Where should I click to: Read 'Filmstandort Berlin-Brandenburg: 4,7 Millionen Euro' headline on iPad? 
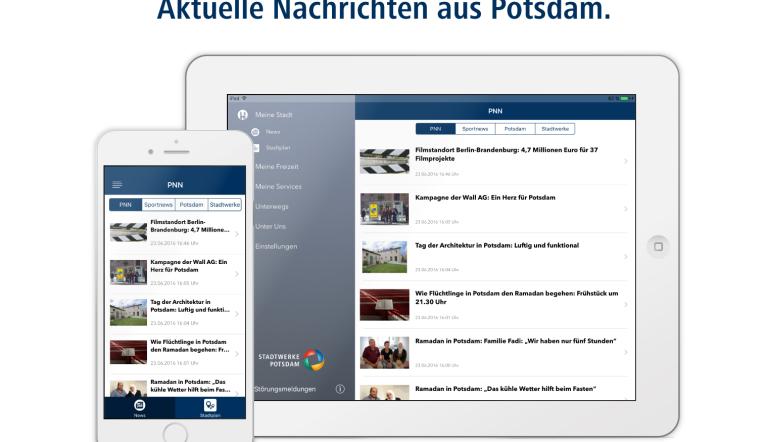coord(506,154)
